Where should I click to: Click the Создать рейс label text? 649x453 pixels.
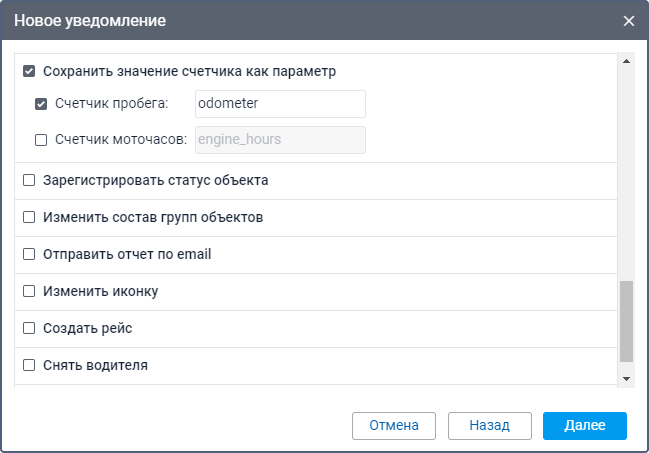tap(88, 328)
